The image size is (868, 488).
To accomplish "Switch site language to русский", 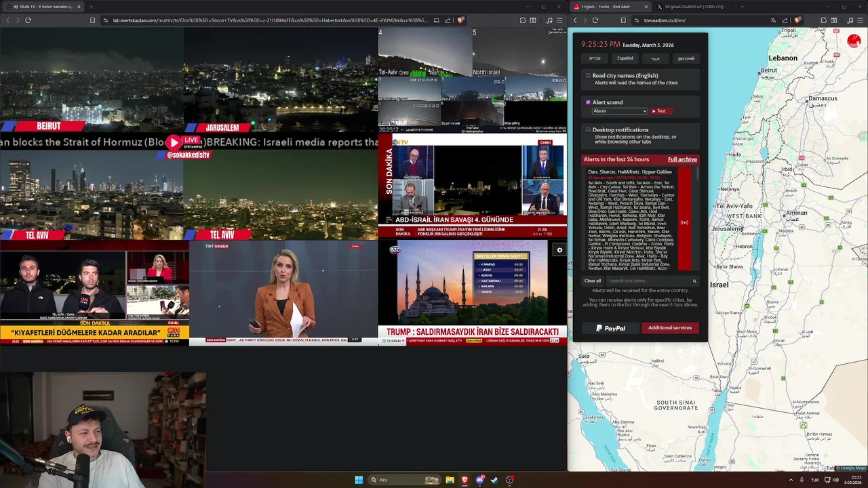I will pyautogui.click(x=686, y=58).
